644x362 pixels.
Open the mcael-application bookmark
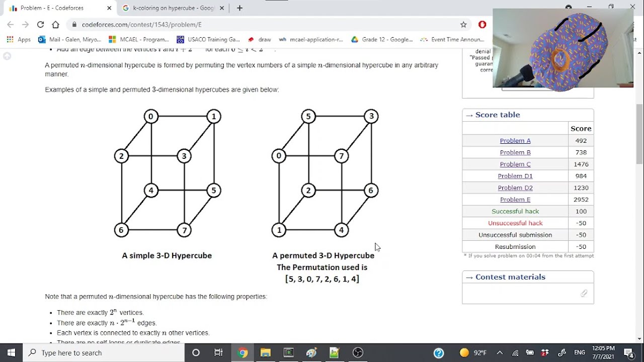tap(311, 39)
